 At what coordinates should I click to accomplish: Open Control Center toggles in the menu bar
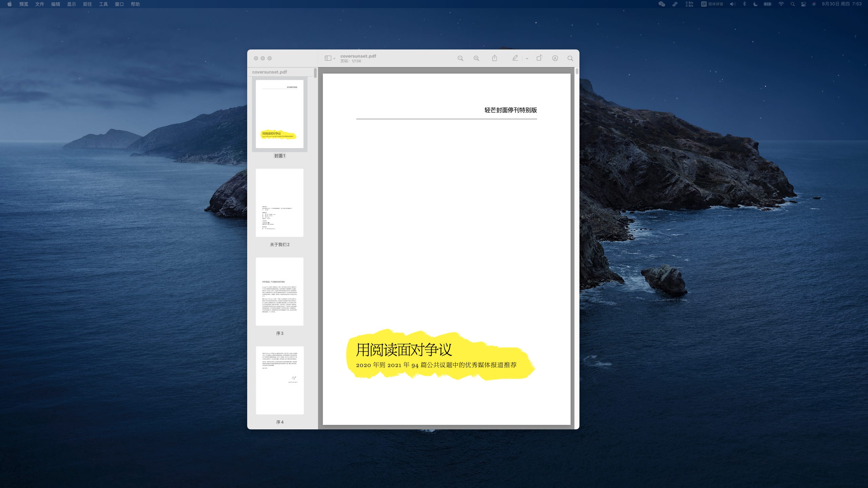(803, 4)
